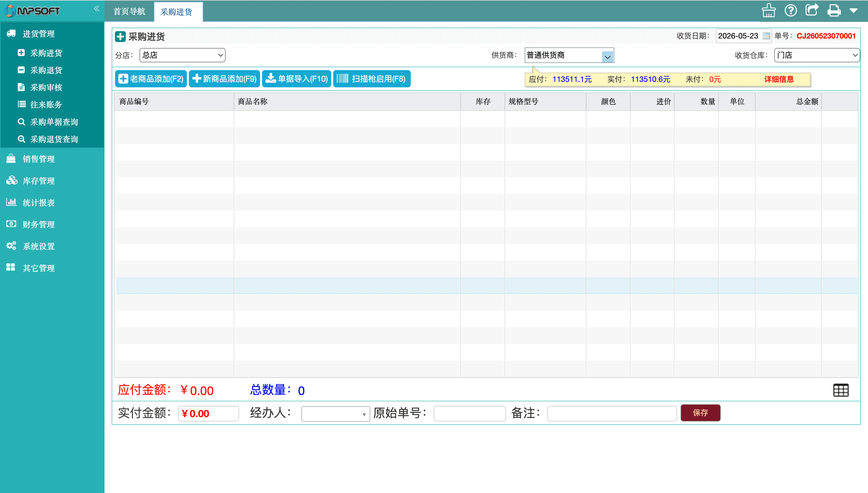Screen dimensions: 868x493
Task: Click the 商品编号 column header
Action: (x=174, y=102)
